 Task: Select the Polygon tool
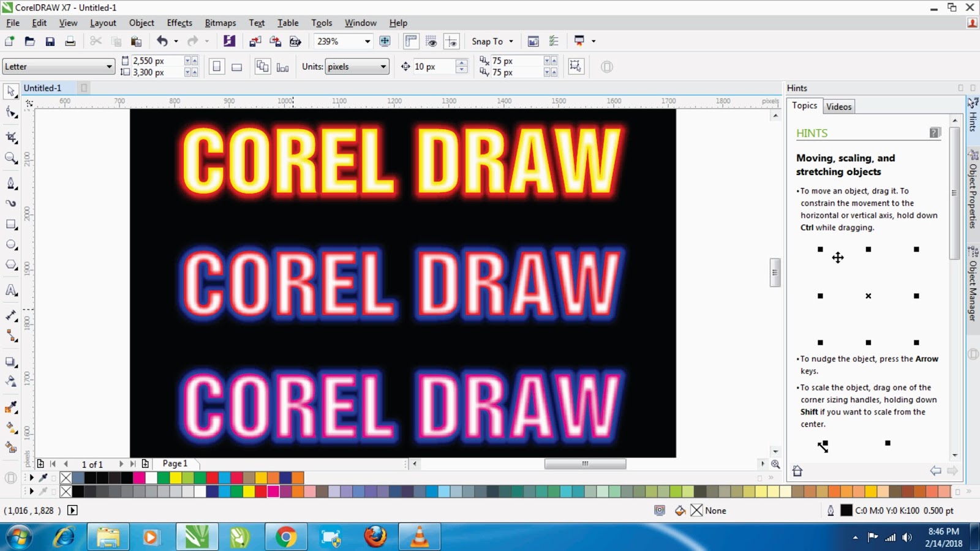click(11, 264)
